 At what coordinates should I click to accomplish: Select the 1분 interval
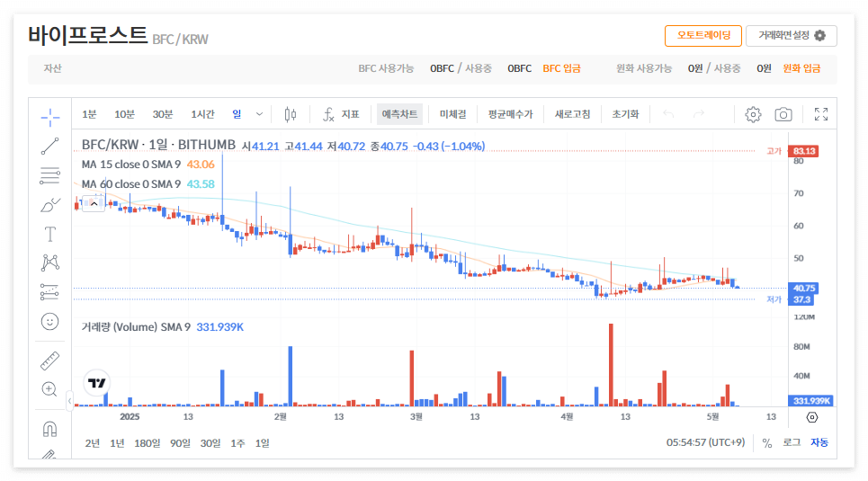coord(88,114)
